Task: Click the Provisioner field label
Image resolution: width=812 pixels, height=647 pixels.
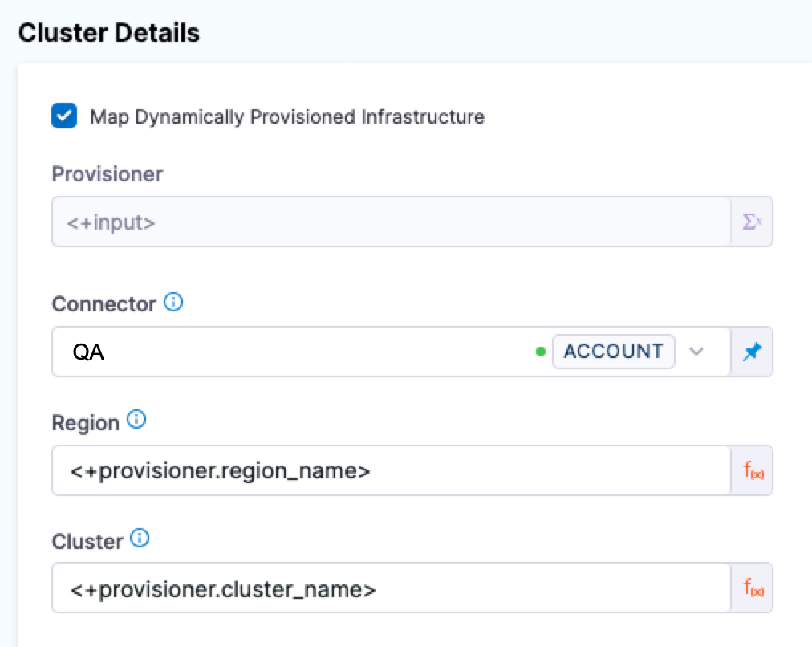Action: tap(107, 174)
